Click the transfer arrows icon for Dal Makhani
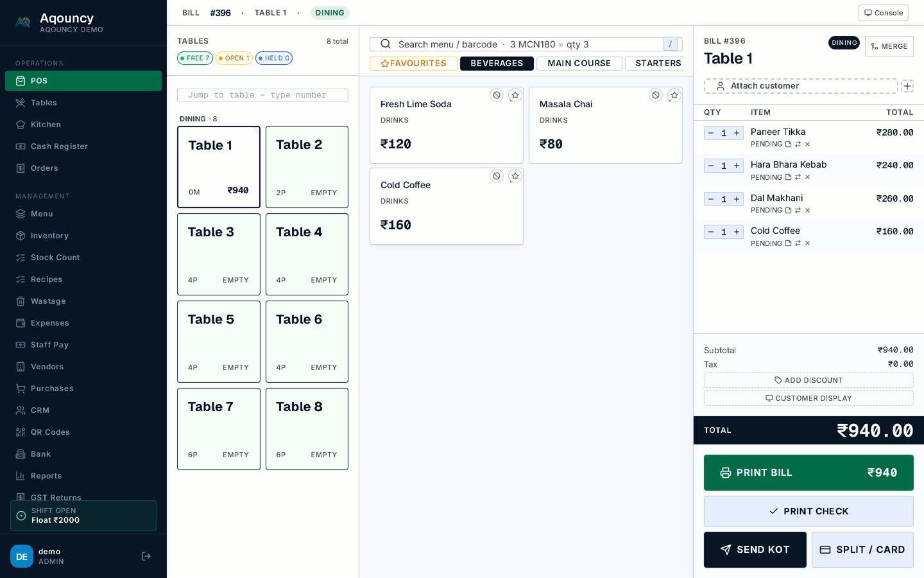 coord(798,211)
